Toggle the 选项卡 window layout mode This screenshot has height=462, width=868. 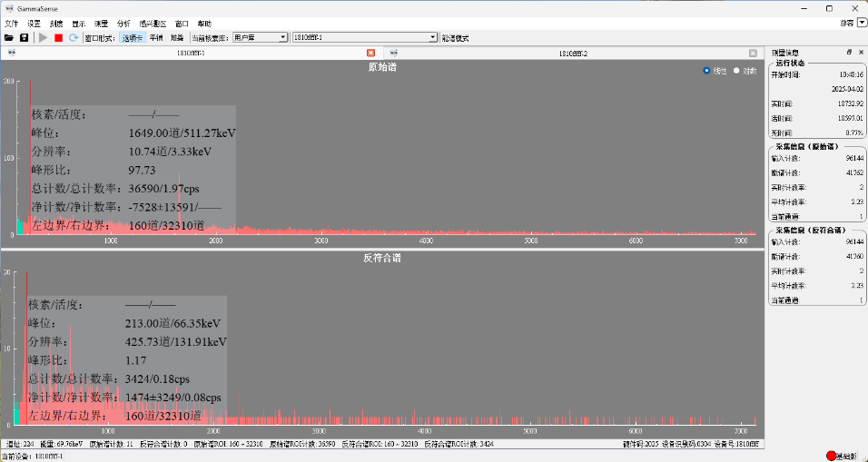(x=132, y=38)
